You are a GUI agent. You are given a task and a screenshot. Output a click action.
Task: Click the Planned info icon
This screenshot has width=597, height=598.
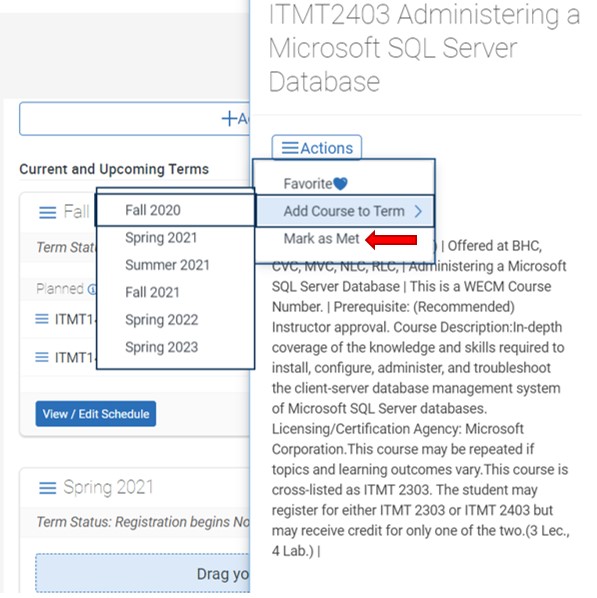click(92, 289)
